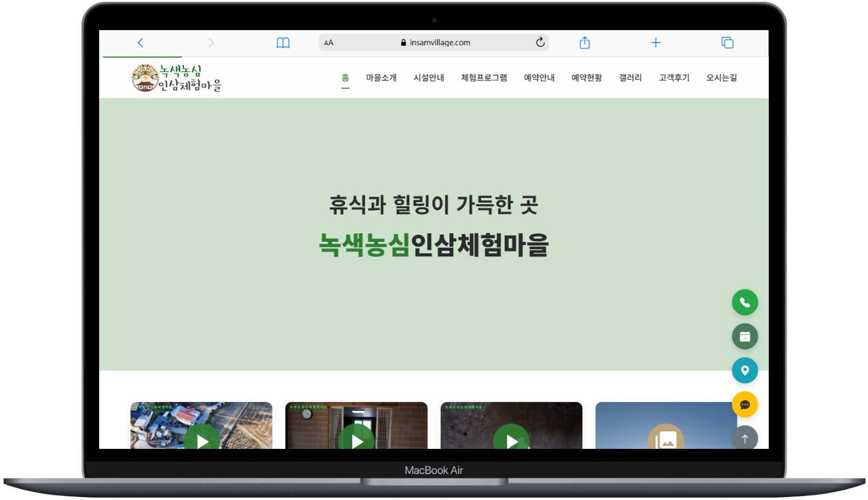This screenshot has height=500, width=868.
Task: Open a new tab with the plus icon
Action: pos(655,42)
